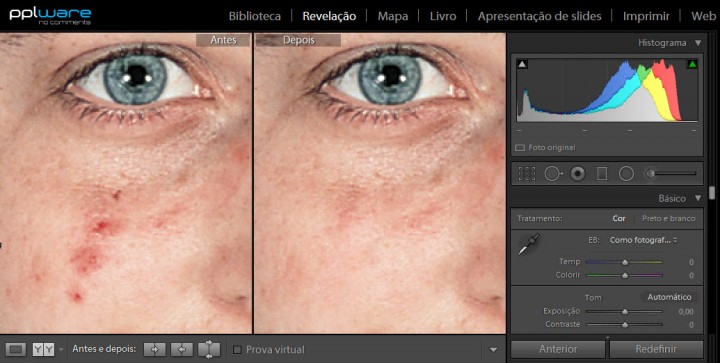This screenshot has width=720, height=363.
Task: Toggle the Foto original indicator
Action: [519, 148]
